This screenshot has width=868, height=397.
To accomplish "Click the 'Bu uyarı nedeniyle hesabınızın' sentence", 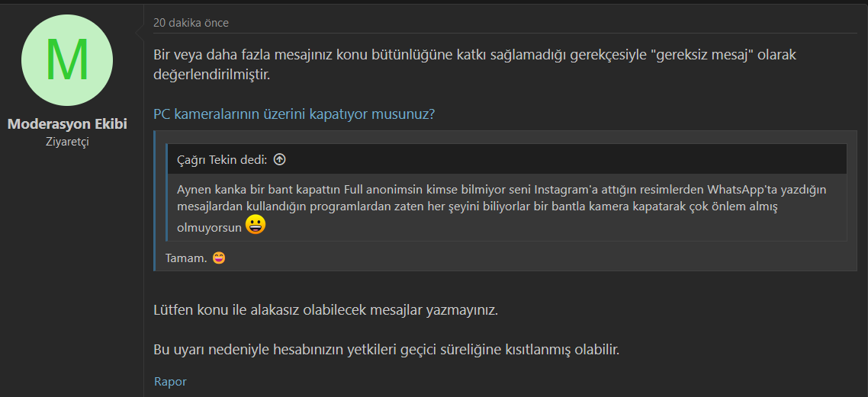I will [386, 350].
